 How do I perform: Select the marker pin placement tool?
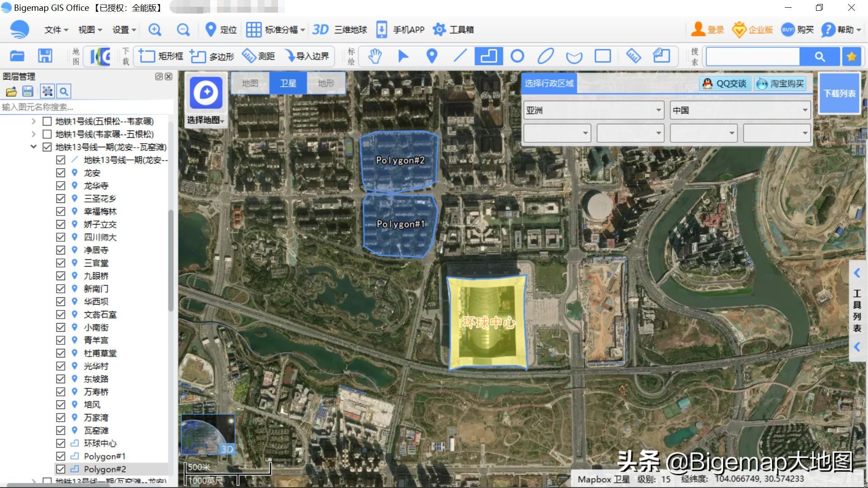pos(431,56)
